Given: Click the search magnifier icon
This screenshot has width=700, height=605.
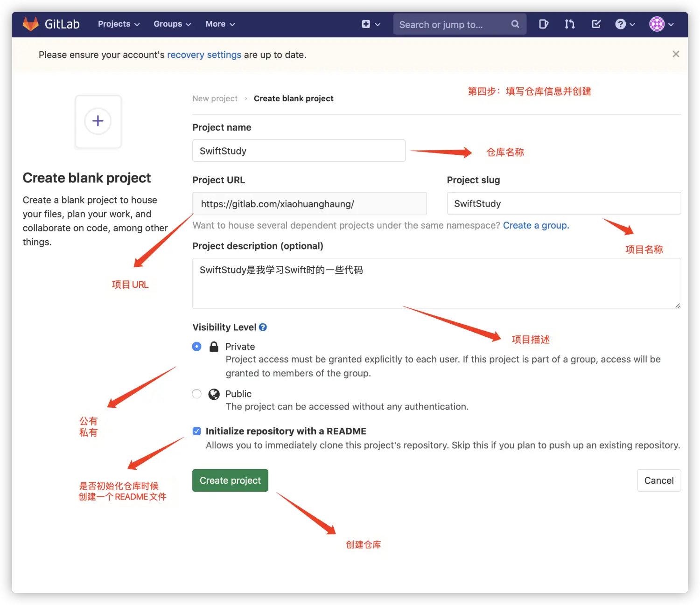Looking at the screenshot, I should pos(515,24).
